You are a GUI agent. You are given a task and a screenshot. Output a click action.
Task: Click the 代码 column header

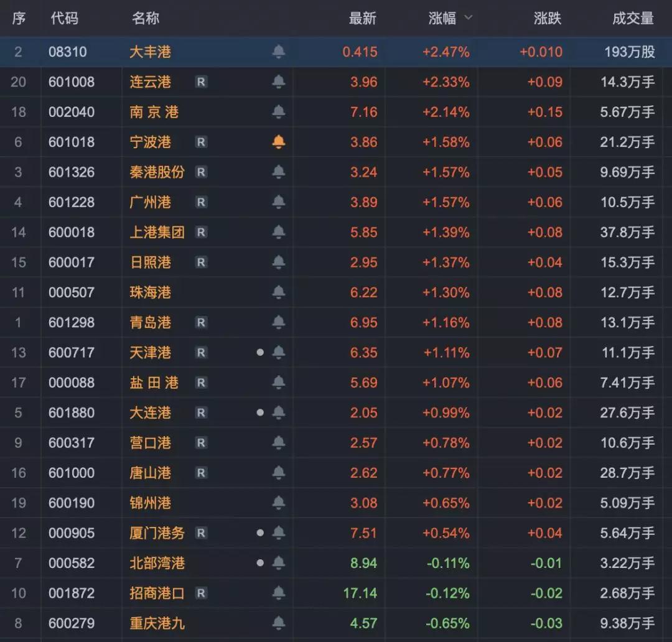64,19
